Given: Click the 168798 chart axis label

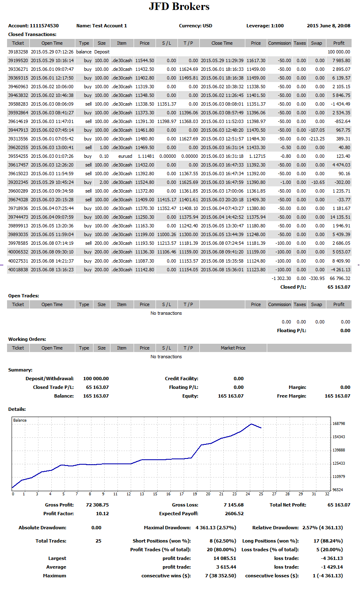Looking at the screenshot, I should pos(339,424).
